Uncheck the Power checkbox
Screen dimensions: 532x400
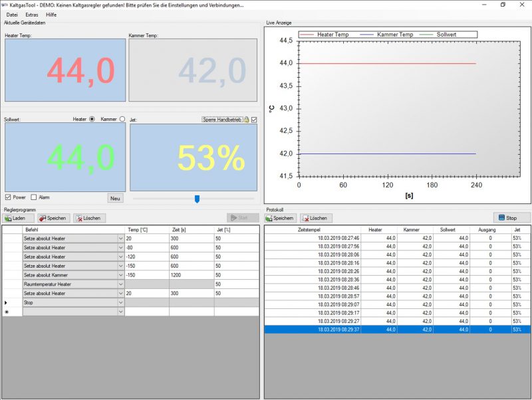(8, 197)
